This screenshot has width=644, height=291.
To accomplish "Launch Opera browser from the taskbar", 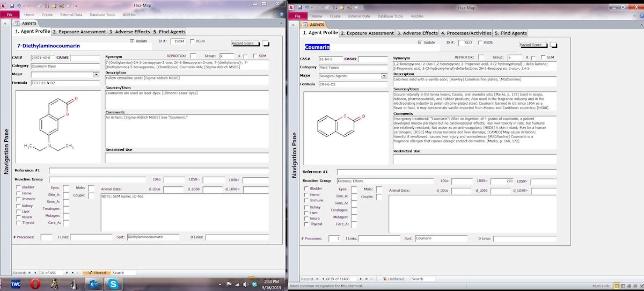I will click(x=35, y=283).
